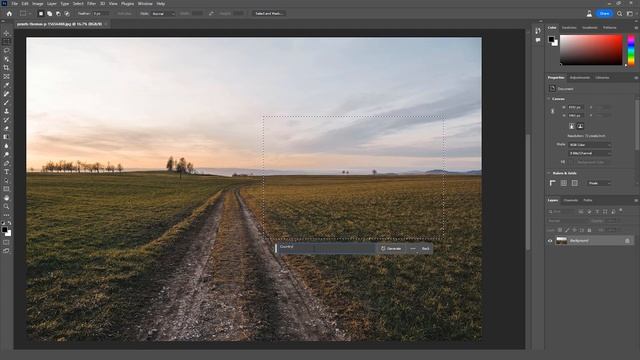Open the Color panel flyout menu
The width and height of the screenshot is (640, 360).
636,28
